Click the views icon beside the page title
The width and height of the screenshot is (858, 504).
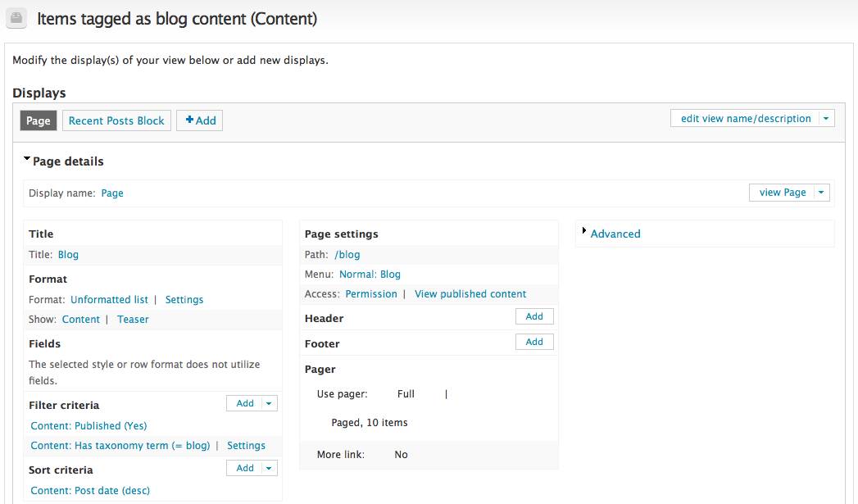[x=17, y=18]
